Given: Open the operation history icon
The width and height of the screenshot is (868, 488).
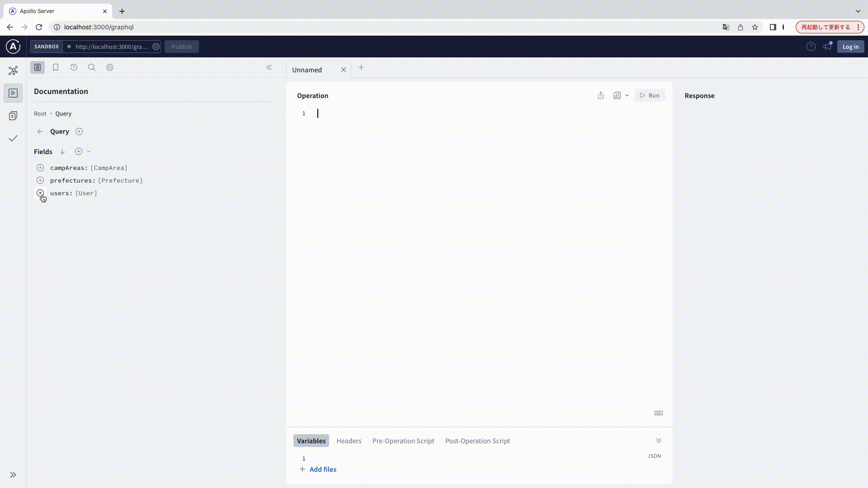Looking at the screenshot, I should coord(74,67).
